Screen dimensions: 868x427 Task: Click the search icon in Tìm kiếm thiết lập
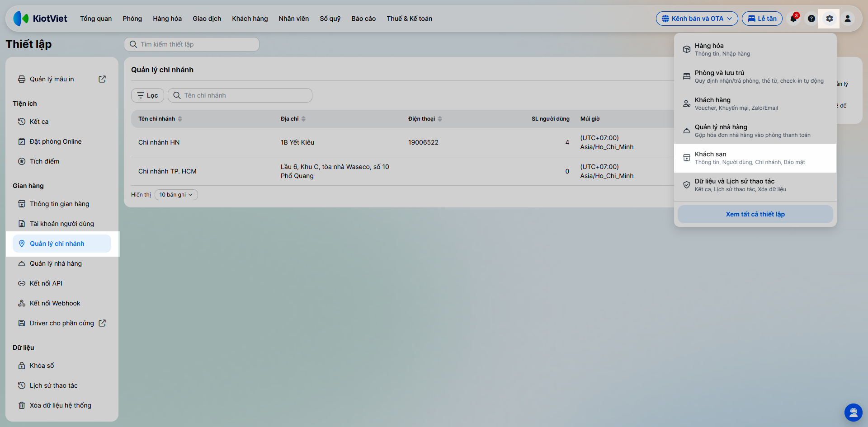click(x=133, y=44)
